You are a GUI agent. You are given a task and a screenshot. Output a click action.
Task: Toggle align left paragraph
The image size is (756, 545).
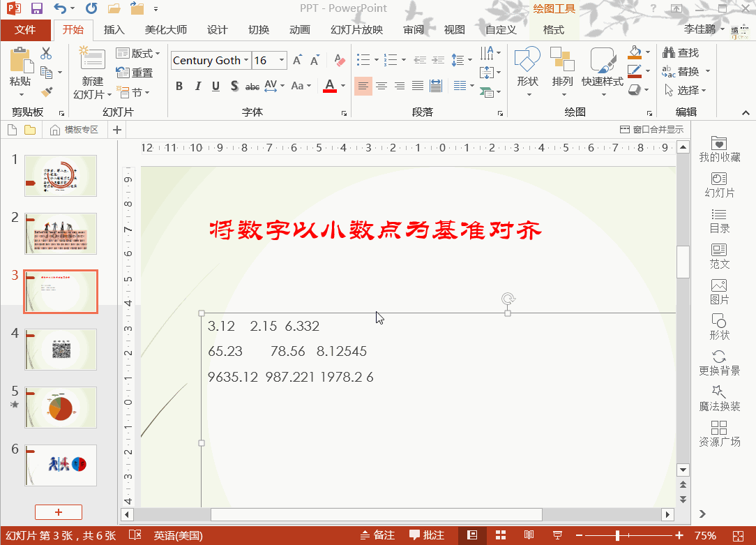pos(363,86)
